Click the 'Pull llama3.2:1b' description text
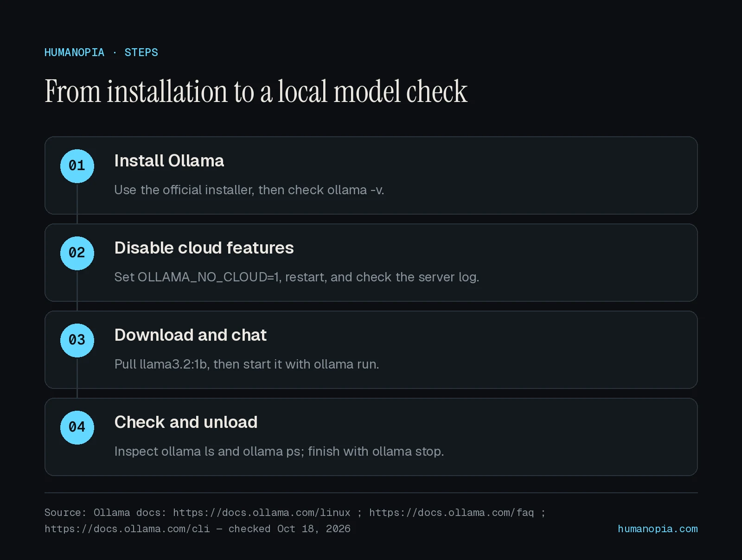Image resolution: width=742 pixels, height=560 pixels. coord(247,364)
